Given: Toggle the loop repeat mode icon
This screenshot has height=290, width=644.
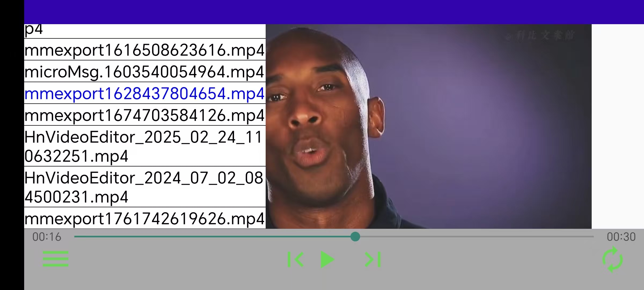Looking at the screenshot, I should tap(612, 259).
